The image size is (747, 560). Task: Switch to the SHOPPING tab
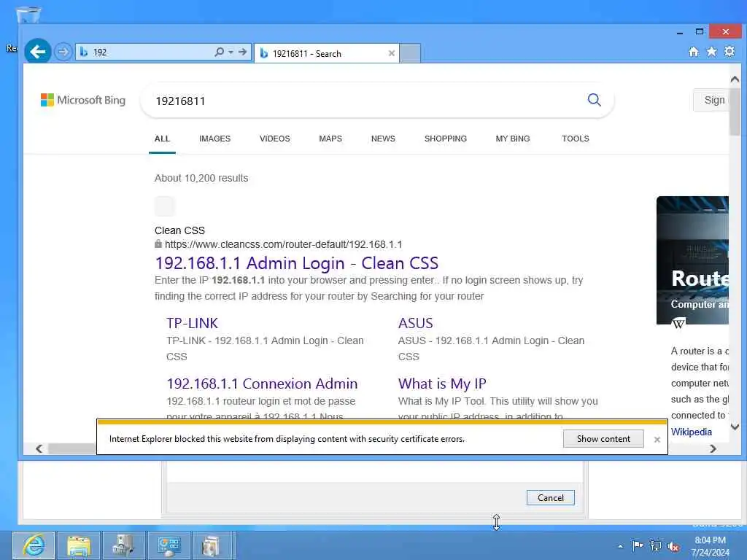(x=446, y=139)
